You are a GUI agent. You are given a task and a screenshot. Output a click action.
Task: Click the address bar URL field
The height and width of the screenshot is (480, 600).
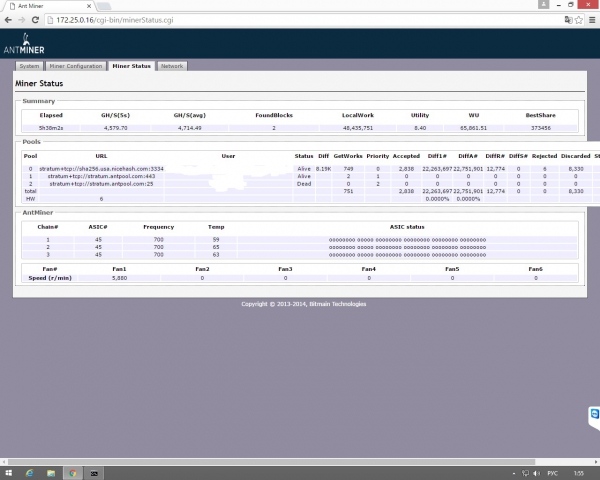pyautogui.click(x=304, y=20)
